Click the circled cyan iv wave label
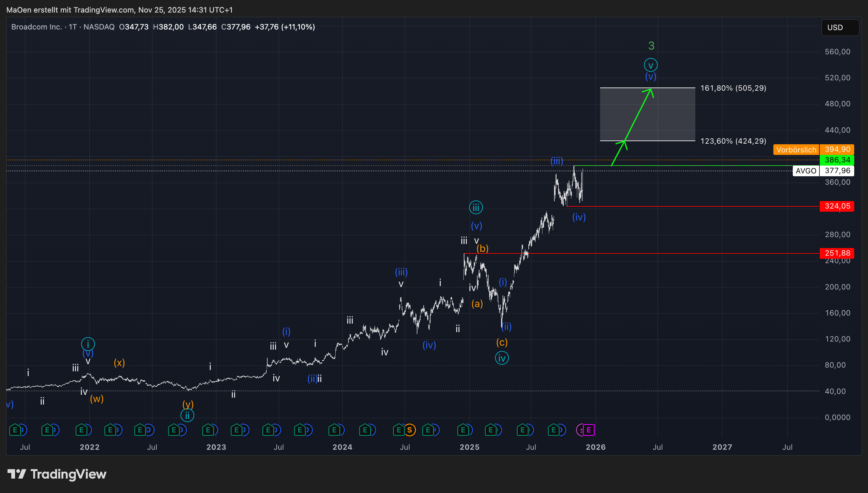The width and height of the screenshot is (868, 493). coord(502,358)
